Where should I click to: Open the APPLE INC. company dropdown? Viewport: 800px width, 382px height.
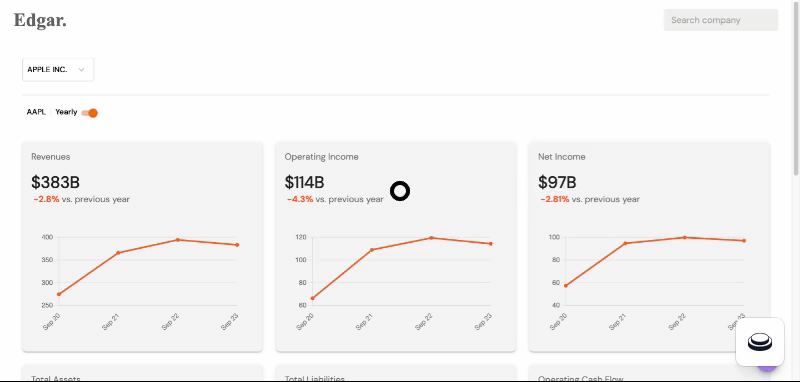click(x=58, y=70)
